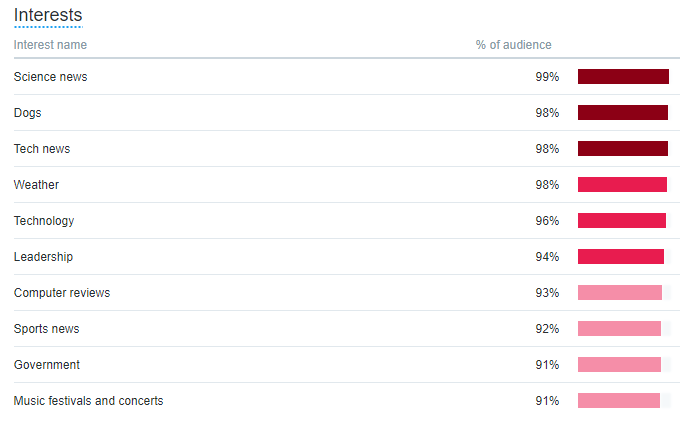Select the Music festivals and concerts label
The image size is (694, 426).
coord(88,401)
